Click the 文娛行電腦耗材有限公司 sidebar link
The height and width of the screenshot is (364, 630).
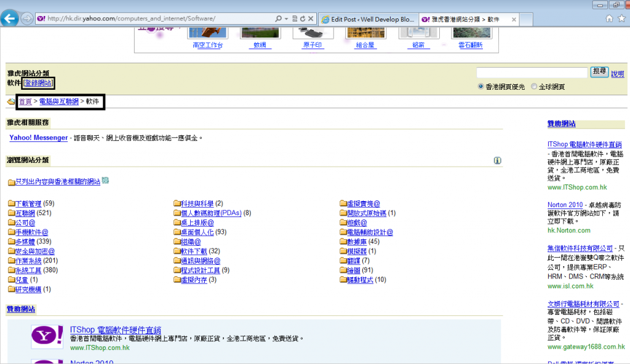583,304
